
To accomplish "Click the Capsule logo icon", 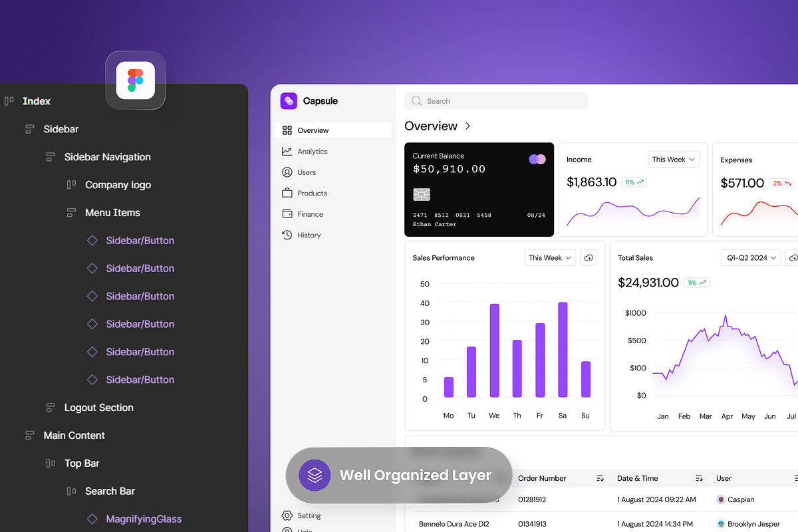I will (x=289, y=101).
